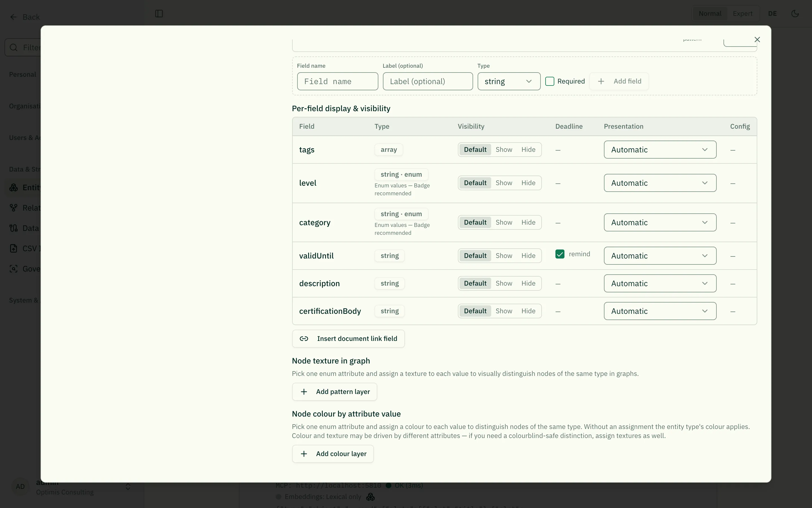Screen dimensions: 812x508
Task: Open the CSV import sidebar icon
Action: click(x=14, y=249)
